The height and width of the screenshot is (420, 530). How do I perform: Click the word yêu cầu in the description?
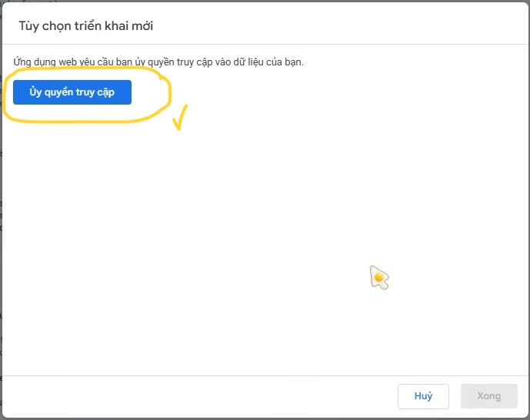point(96,62)
